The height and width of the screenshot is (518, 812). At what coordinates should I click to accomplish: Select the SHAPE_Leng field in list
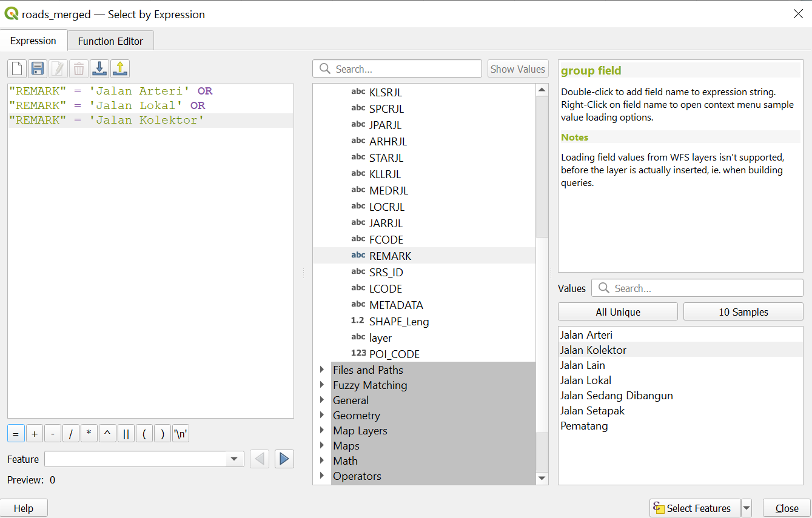click(x=398, y=322)
